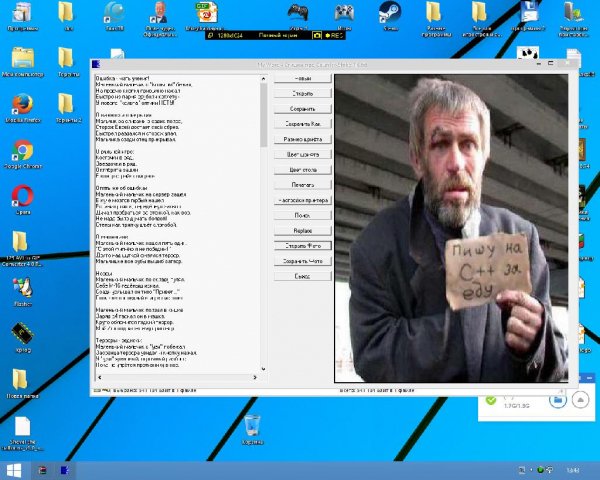Click the folder icon in background download window
Screen dimensions: 600x480
(x=558, y=400)
